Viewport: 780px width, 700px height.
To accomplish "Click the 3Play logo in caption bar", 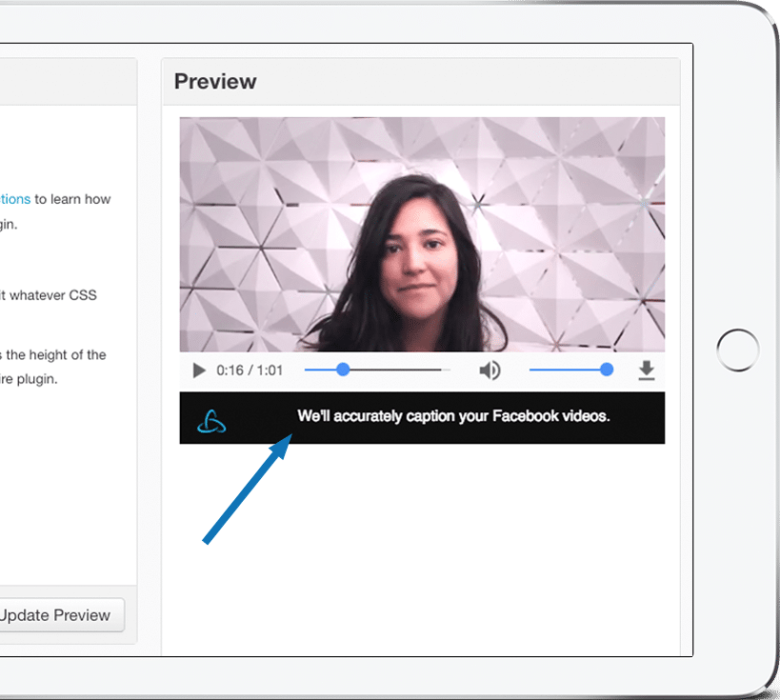I will (211, 421).
